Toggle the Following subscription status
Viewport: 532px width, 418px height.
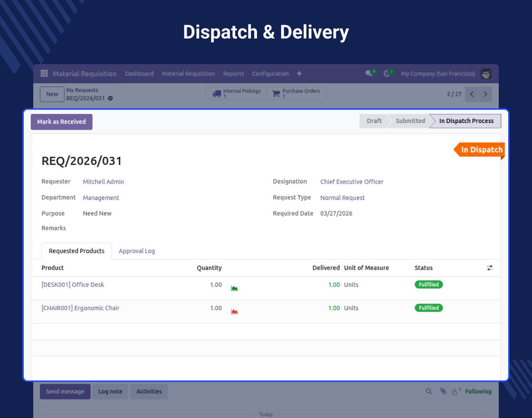coord(478,391)
